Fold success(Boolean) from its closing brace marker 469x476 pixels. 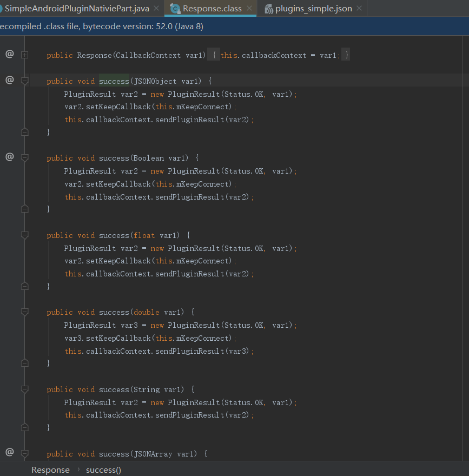tap(25, 209)
